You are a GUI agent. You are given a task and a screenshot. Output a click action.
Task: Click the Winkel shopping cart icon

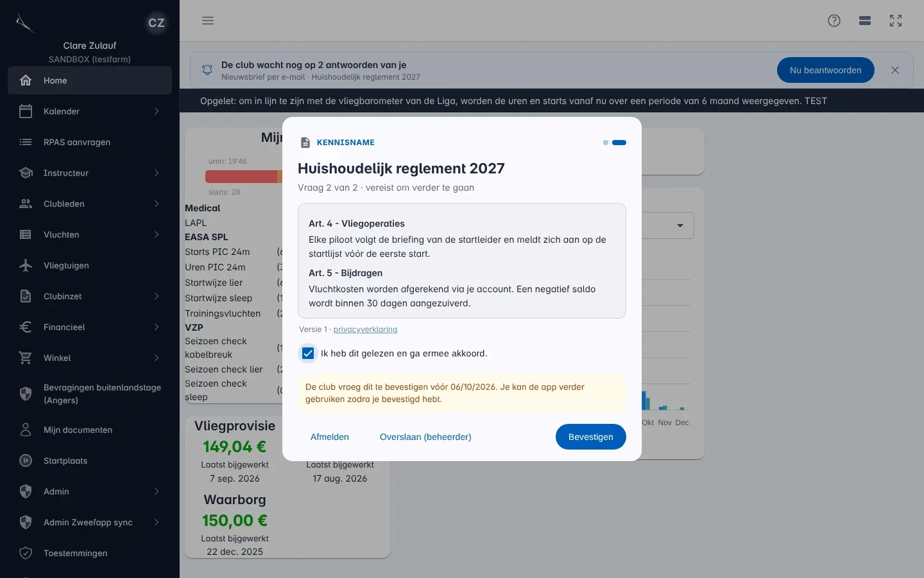[x=26, y=358]
